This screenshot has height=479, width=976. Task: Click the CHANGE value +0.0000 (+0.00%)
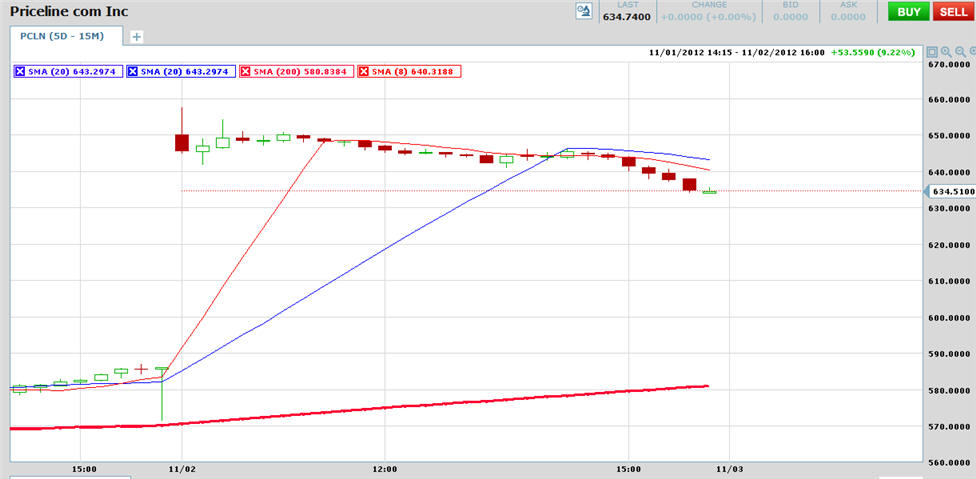pos(708,17)
